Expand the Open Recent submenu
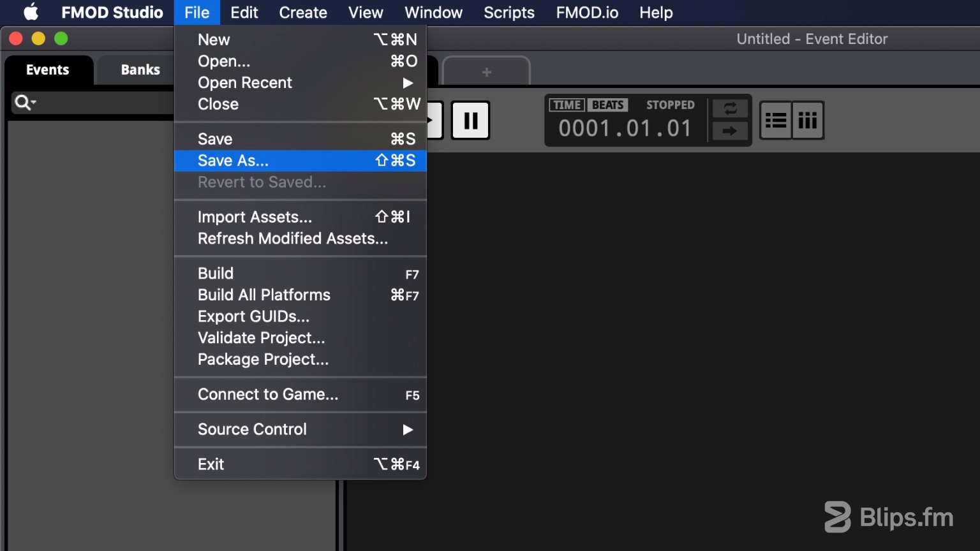This screenshot has height=551, width=980. click(300, 83)
